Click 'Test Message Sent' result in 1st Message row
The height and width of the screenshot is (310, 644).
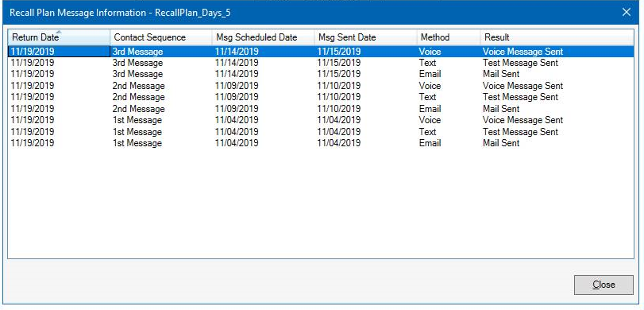(520, 132)
